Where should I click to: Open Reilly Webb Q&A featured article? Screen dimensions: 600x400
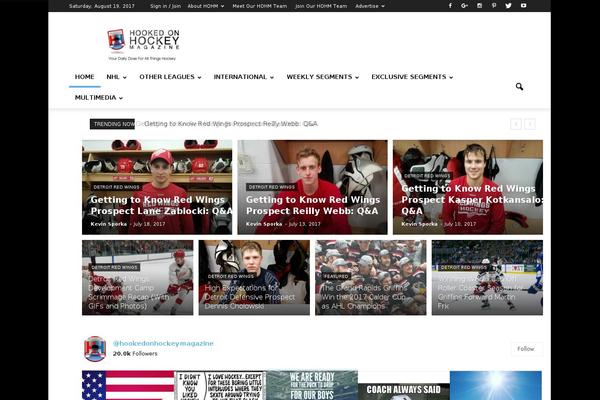point(312,206)
